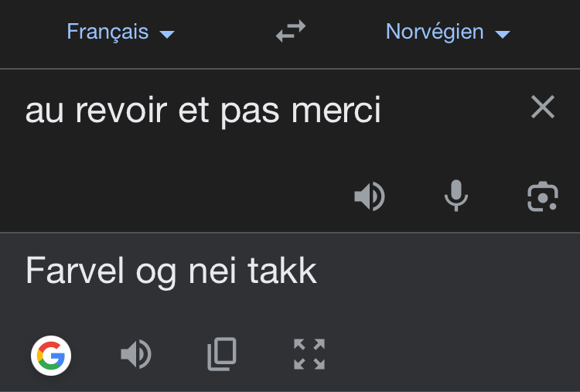Swap the source and target languages
This screenshot has height=392, width=580.
click(291, 32)
